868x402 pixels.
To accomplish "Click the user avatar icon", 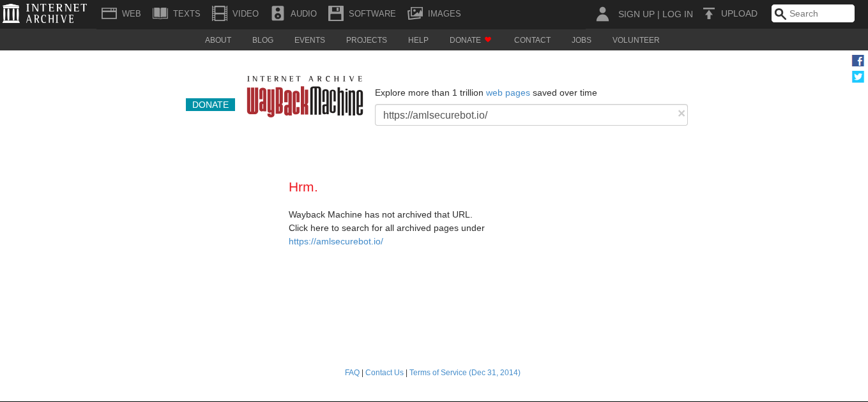I will [x=602, y=14].
